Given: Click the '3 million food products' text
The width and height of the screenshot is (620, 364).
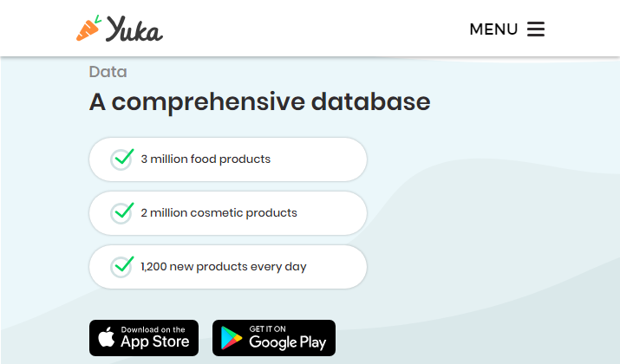Looking at the screenshot, I should (x=206, y=159).
